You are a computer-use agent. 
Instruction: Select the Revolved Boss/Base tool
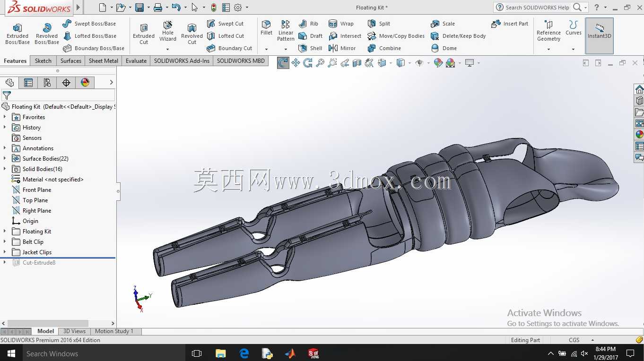pyautogui.click(x=47, y=34)
